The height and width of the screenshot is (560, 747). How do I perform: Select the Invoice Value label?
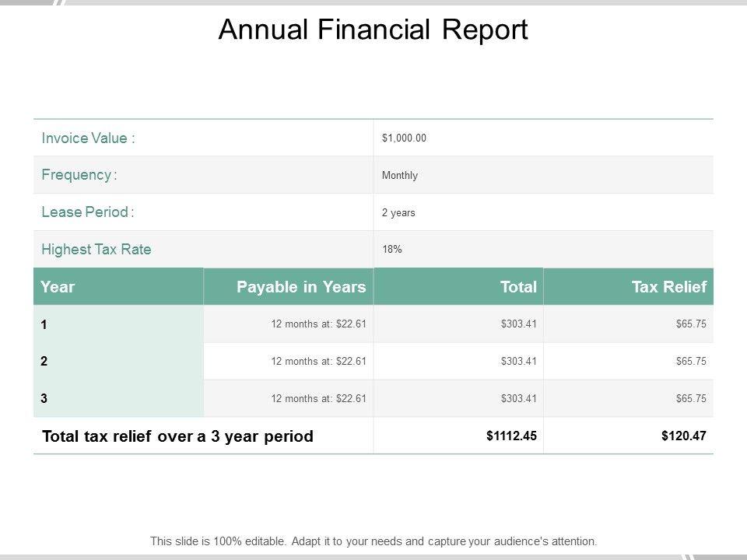point(89,138)
